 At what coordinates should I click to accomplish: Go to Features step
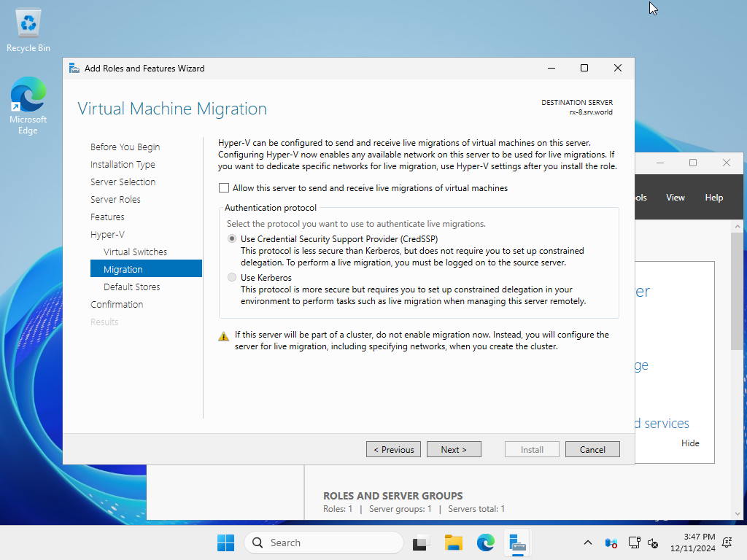click(107, 217)
